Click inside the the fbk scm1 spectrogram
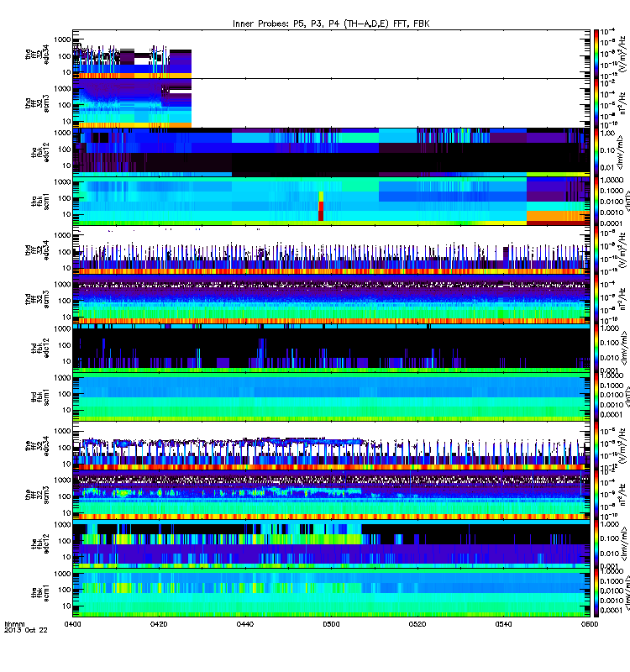 click(331, 593)
